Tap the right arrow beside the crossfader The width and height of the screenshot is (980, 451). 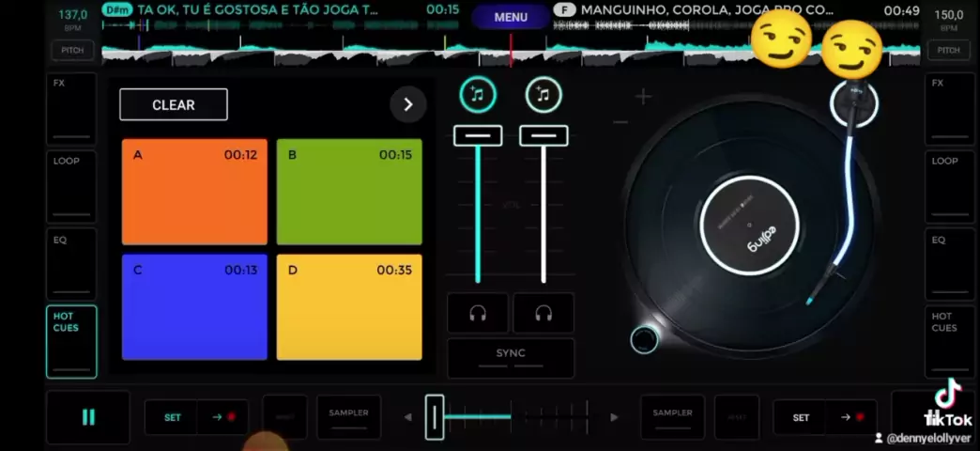(x=615, y=417)
